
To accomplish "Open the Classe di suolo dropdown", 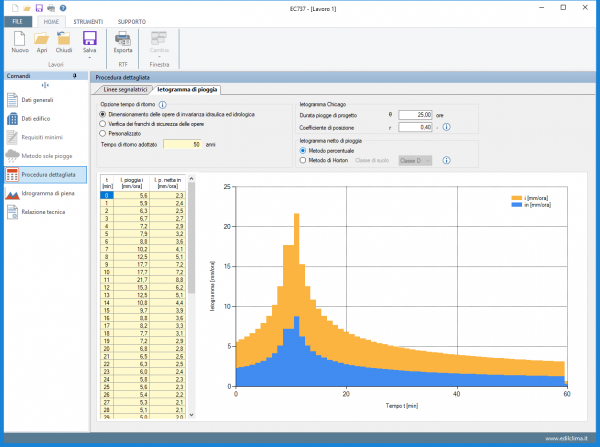I will (x=415, y=160).
